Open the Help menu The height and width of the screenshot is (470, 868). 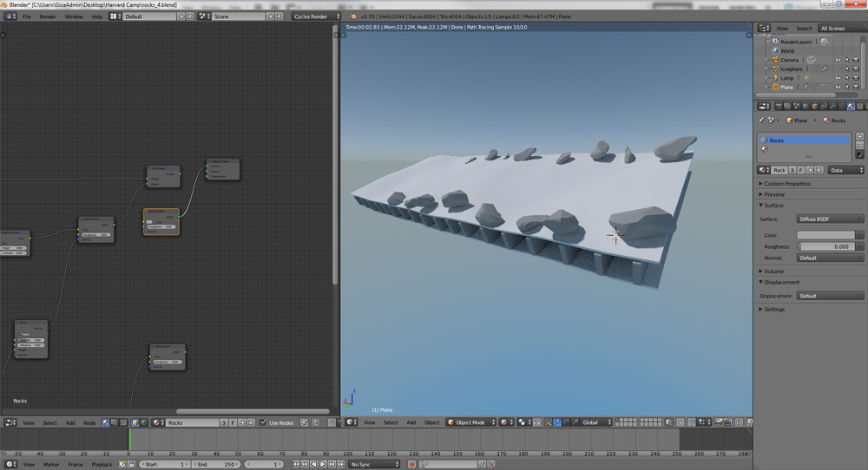click(97, 16)
